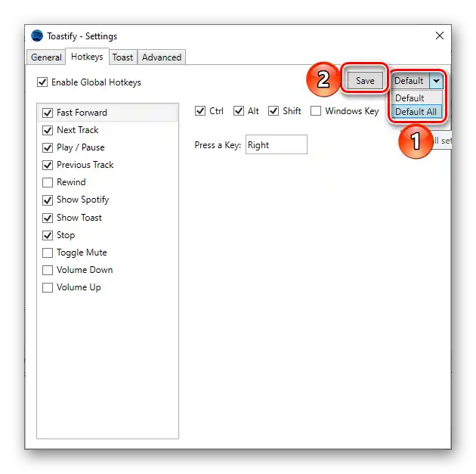Image resolution: width=476 pixels, height=474 pixels.
Task: Choose Default from the dropdown list
Action: pos(416,98)
